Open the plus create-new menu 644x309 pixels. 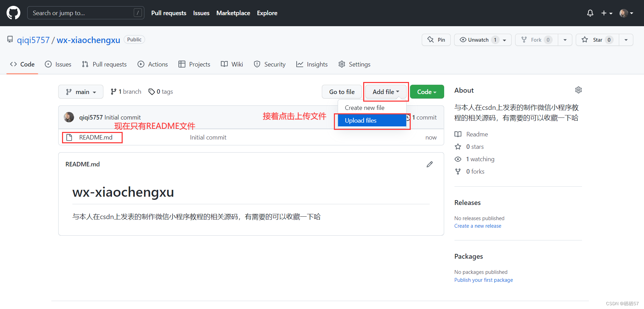pyautogui.click(x=607, y=13)
